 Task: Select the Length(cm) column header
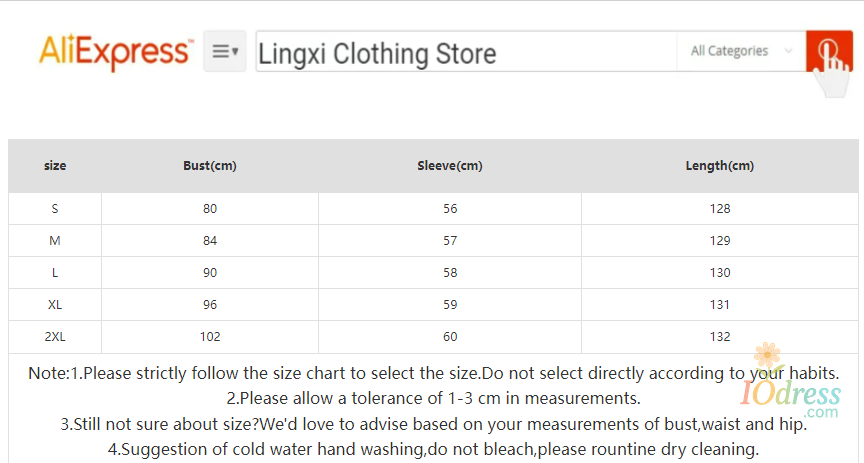(x=720, y=165)
